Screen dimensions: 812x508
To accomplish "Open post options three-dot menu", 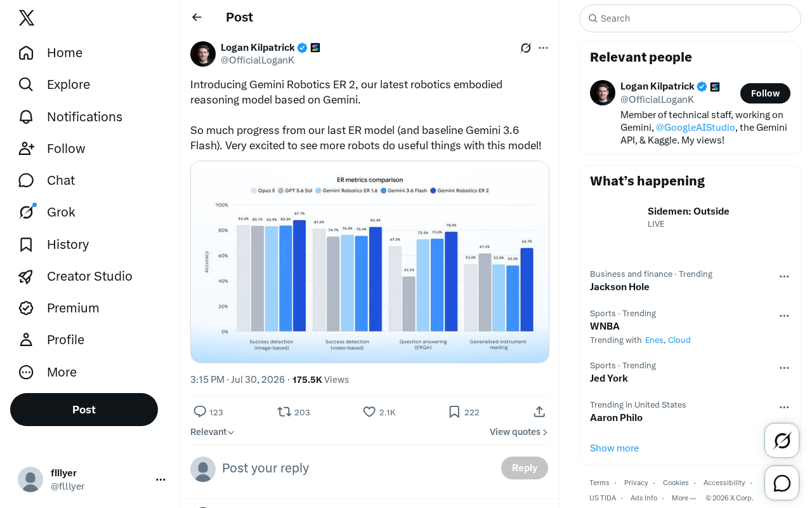I will tap(543, 48).
